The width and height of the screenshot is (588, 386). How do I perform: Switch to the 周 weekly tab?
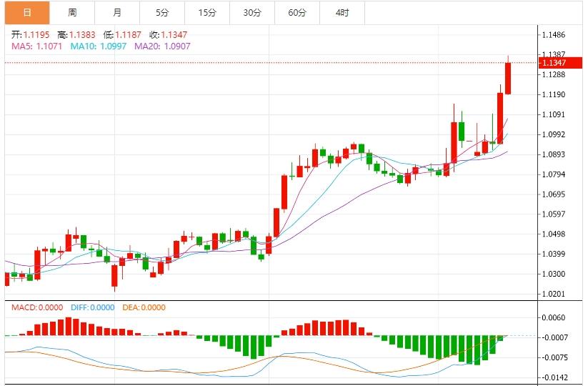[x=72, y=13]
